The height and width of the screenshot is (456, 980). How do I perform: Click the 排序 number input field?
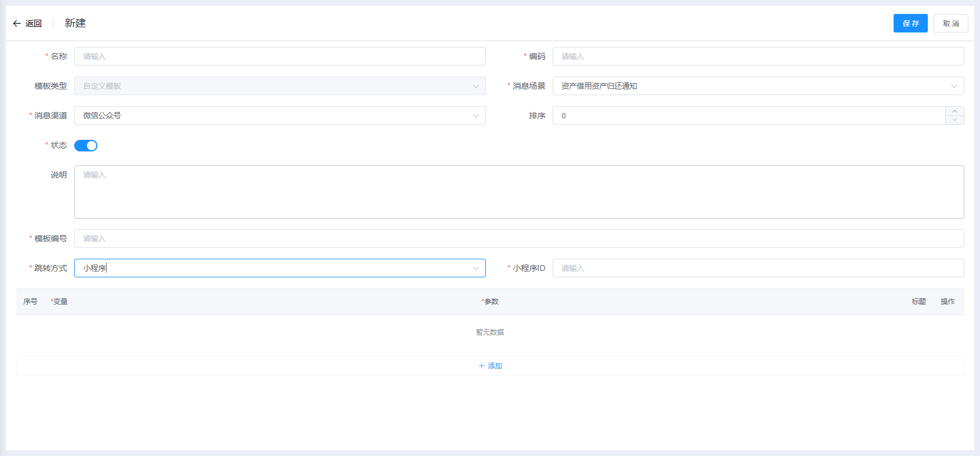pos(748,115)
